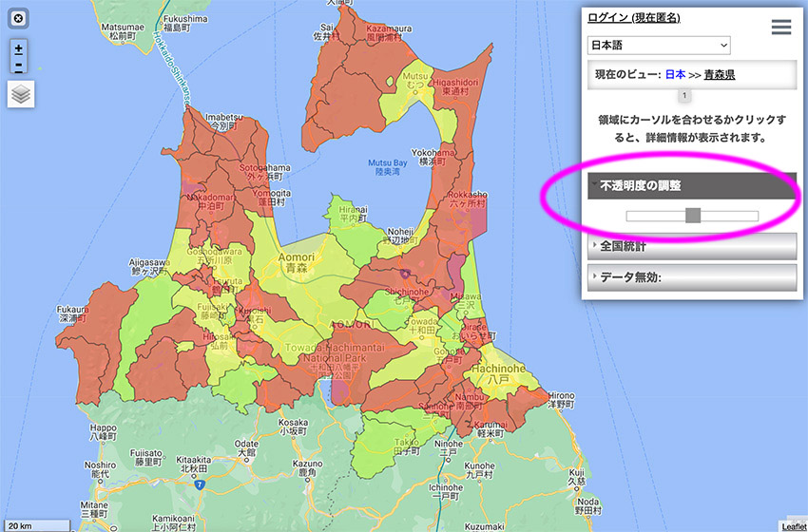Expand the 全国統計 section

coord(691,246)
